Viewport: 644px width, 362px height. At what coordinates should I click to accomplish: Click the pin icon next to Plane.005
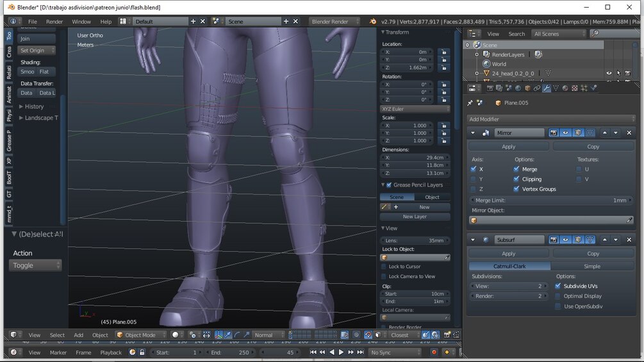point(470,103)
